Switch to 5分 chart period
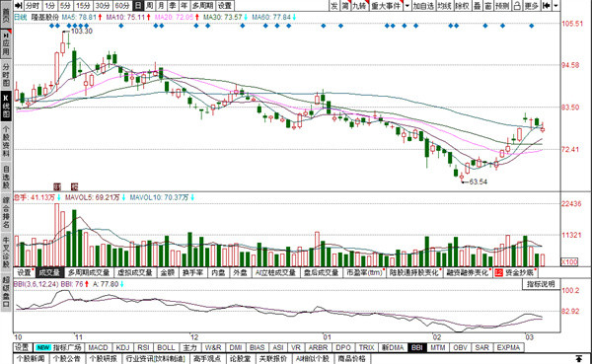 pyautogui.click(x=65, y=6)
